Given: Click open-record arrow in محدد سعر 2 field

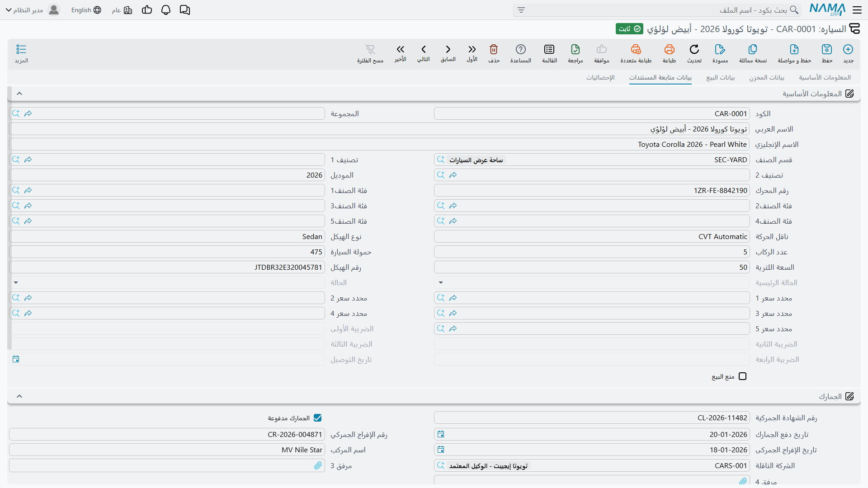Looking at the screenshot, I should click(x=28, y=298).
